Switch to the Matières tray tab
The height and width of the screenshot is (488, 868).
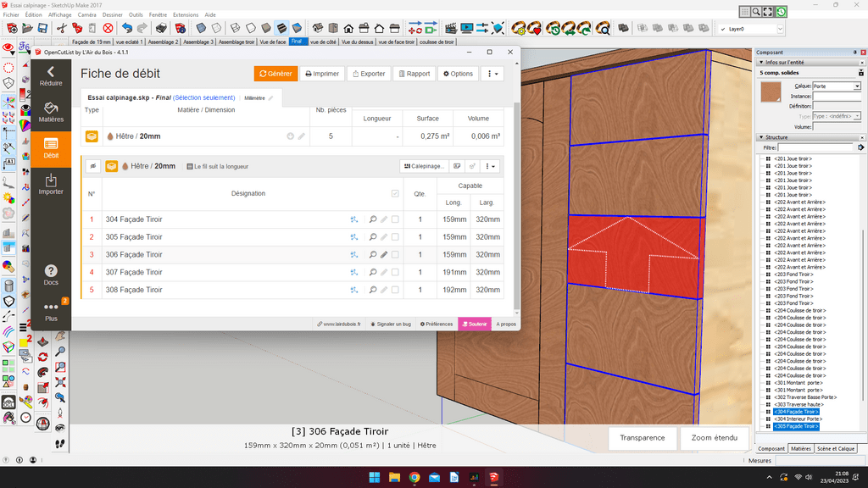[x=801, y=449]
